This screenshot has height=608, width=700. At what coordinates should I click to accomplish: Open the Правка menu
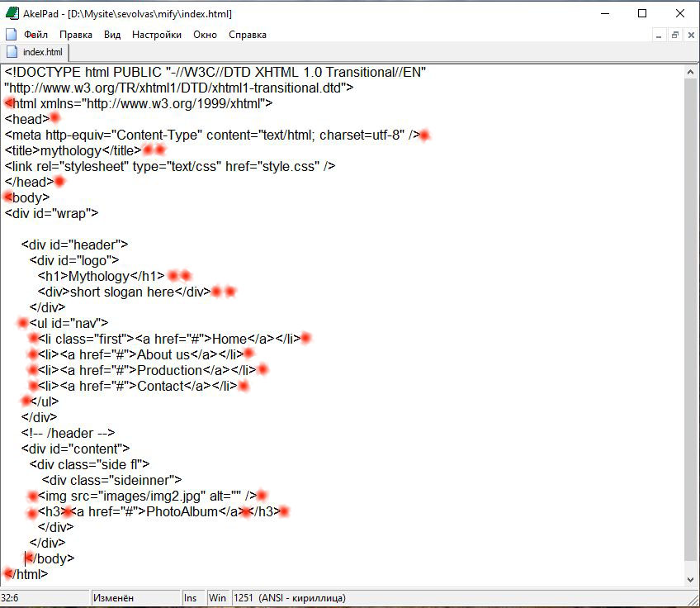tap(76, 35)
